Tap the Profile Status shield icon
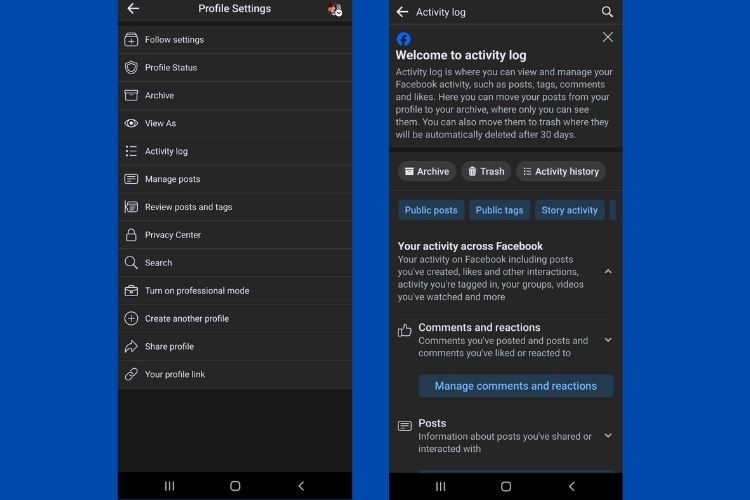This screenshot has width=750, height=500. [x=131, y=67]
